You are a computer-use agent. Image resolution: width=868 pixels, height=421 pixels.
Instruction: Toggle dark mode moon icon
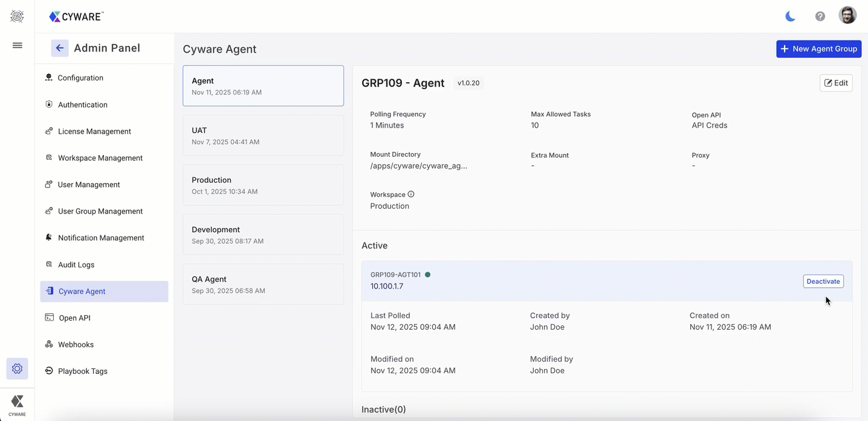(x=790, y=16)
